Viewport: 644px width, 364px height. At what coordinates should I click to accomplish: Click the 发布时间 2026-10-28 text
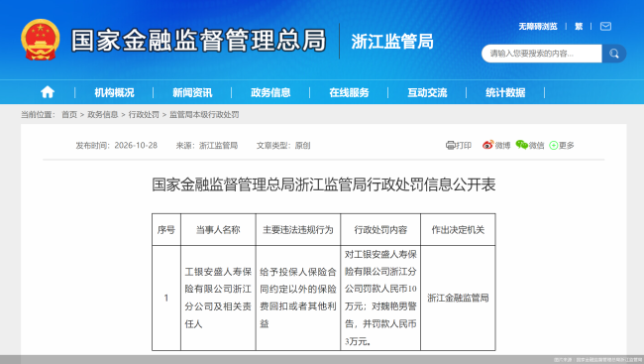(116, 145)
